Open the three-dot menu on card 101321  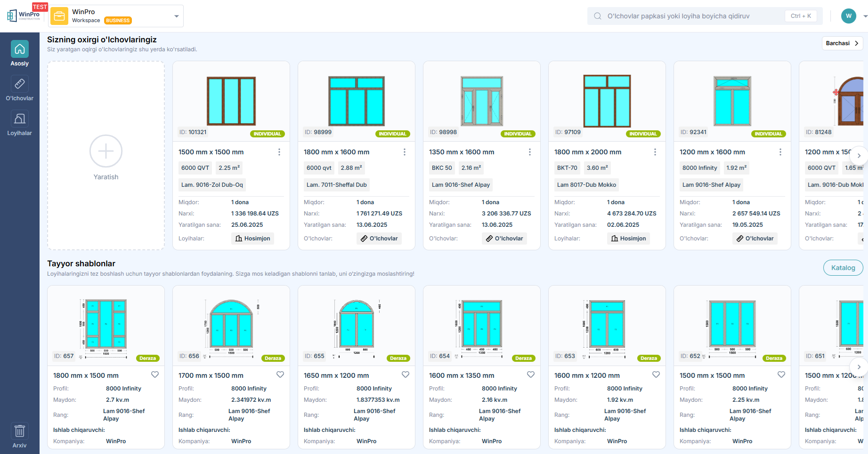pos(279,151)
